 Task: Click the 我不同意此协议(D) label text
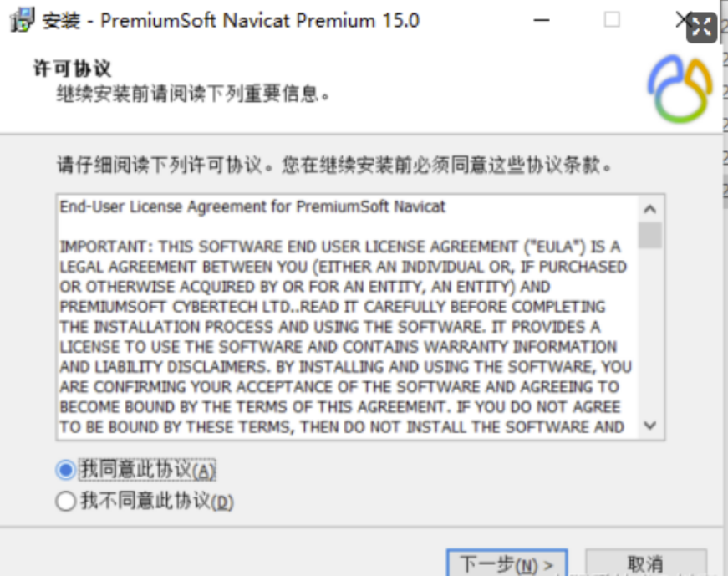coord(157,502)
